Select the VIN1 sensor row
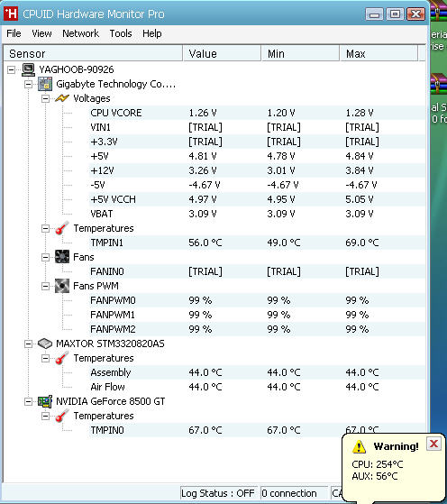The width and height of the screenshot is (447, 504). [257, 127]
